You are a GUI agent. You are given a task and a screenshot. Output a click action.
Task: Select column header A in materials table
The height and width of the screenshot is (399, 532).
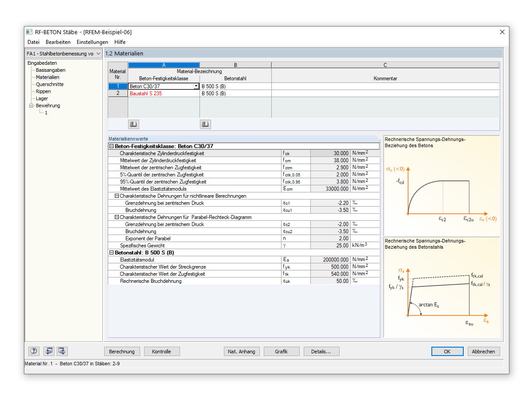[164, 65]
